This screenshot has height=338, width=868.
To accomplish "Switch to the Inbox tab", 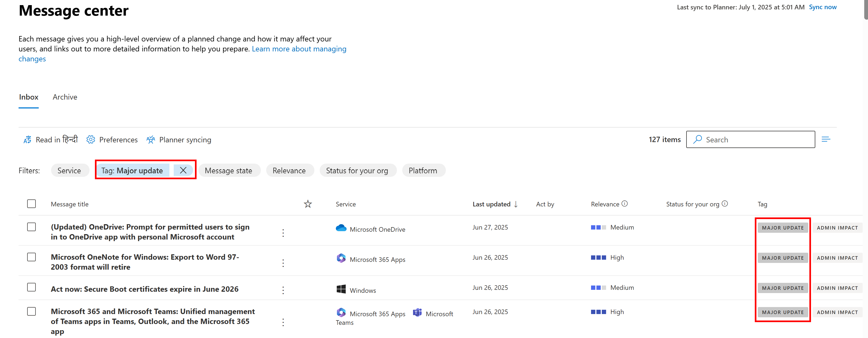I will (x=29, y=97).
